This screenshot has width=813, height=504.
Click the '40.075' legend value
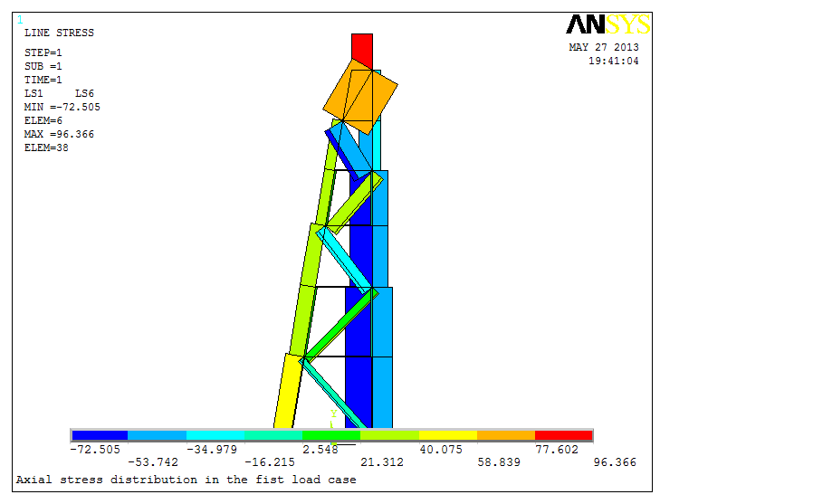coord(441,450)
